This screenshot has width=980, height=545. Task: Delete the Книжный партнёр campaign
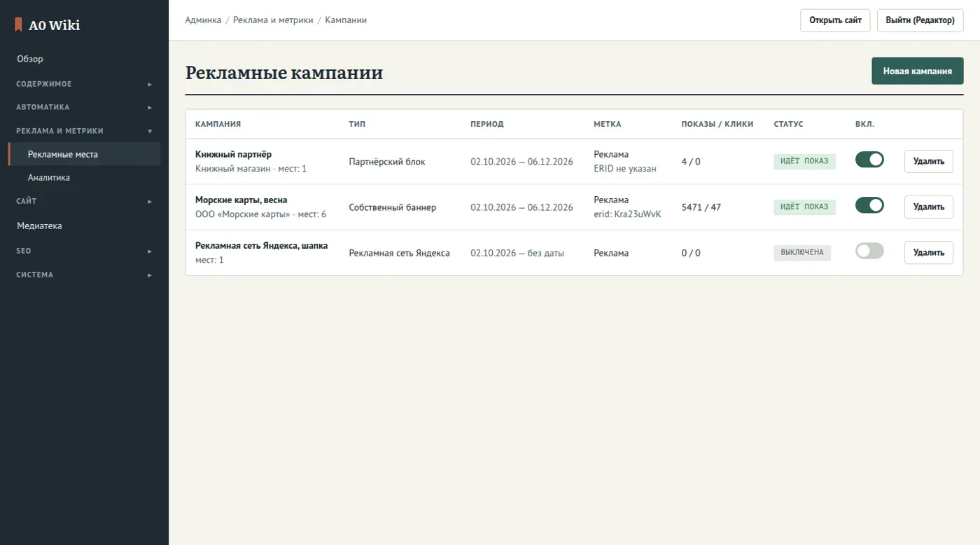click(928, 161)
